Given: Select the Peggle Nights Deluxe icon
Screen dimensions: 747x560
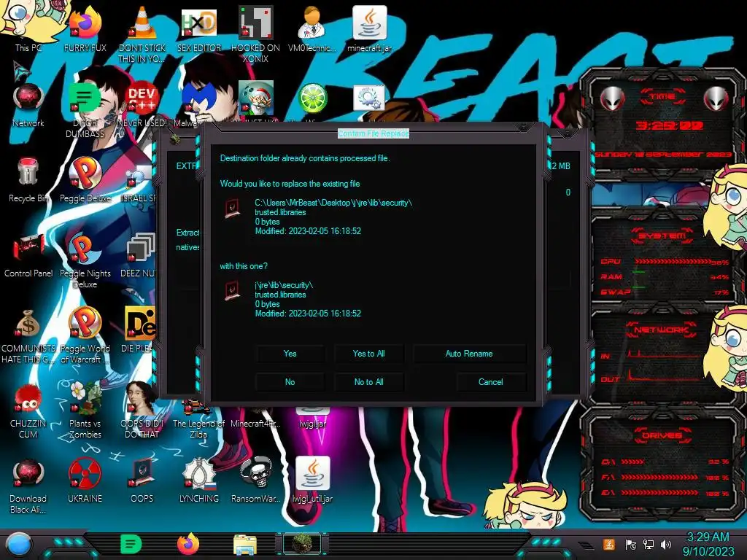Looking at the screenshot, I should click(85, 260).
